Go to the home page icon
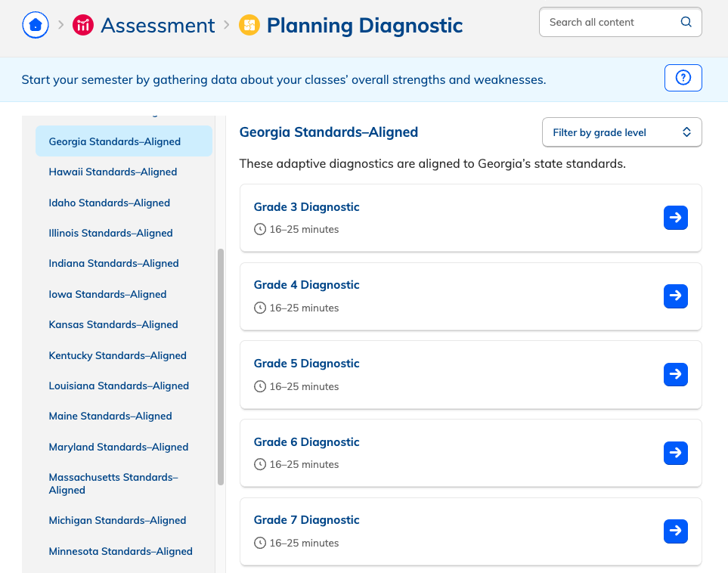This screenshot has height=573, width=728. pyautogui.click(x=36, y=25)
